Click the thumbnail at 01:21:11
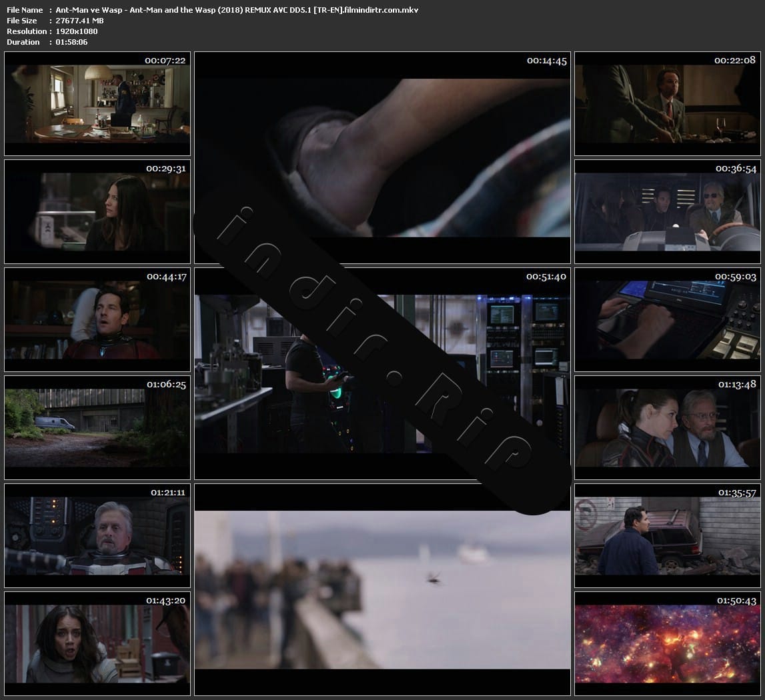Screen dimensions: 765x700 click(97, 535)
